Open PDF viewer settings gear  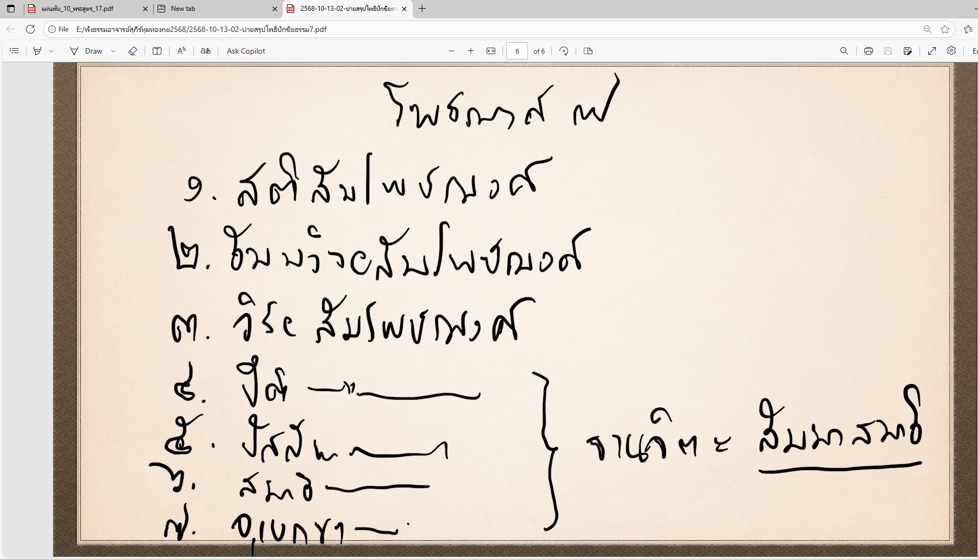coord(951,51)
